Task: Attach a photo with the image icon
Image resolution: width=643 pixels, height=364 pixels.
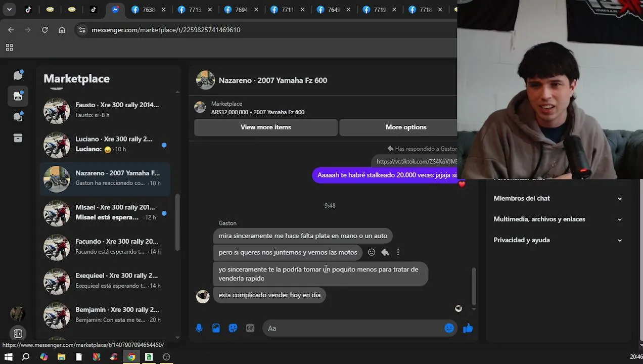Action: [x=216, y=328]
